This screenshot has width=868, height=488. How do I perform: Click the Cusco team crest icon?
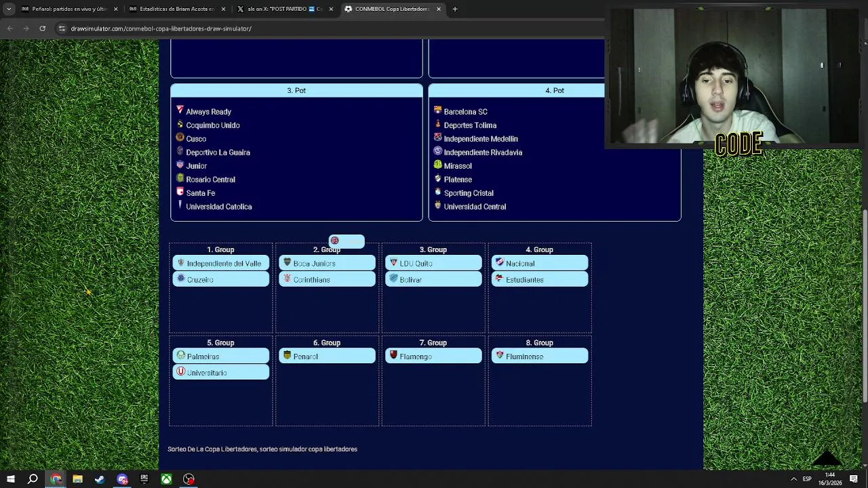[x=180, y=138]
